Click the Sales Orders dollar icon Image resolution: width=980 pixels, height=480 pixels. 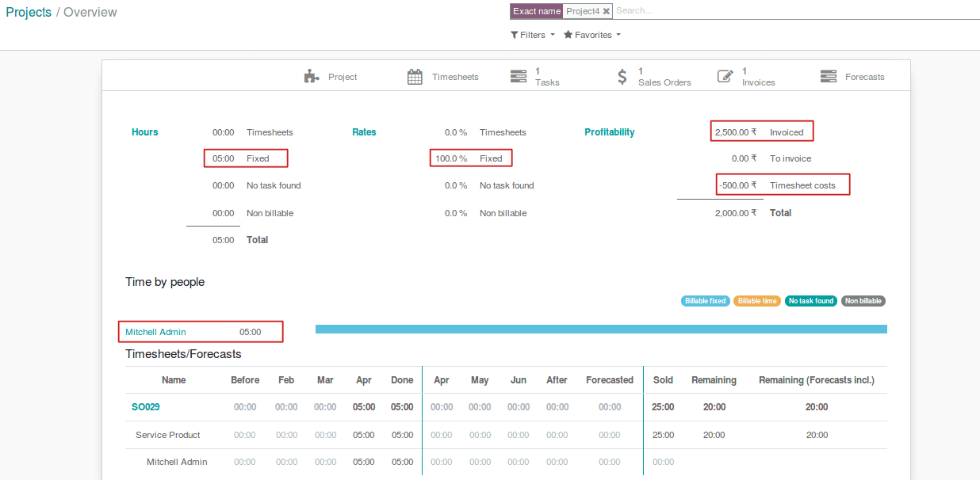(622, 77)
